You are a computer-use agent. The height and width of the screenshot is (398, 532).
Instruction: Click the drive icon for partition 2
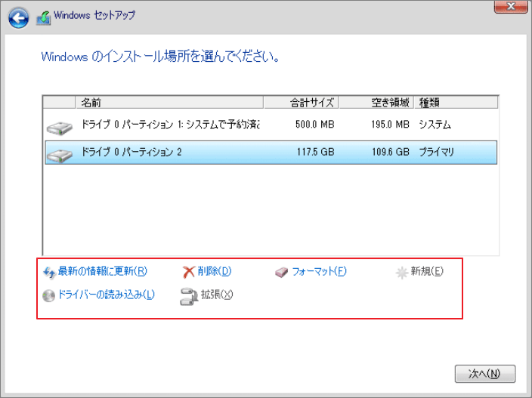pyautogui.click(x=60, y=155)
